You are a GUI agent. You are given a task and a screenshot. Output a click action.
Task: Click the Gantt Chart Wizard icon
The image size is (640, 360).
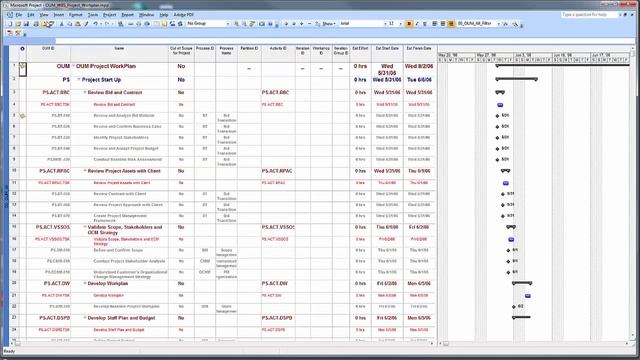point(515,24)
